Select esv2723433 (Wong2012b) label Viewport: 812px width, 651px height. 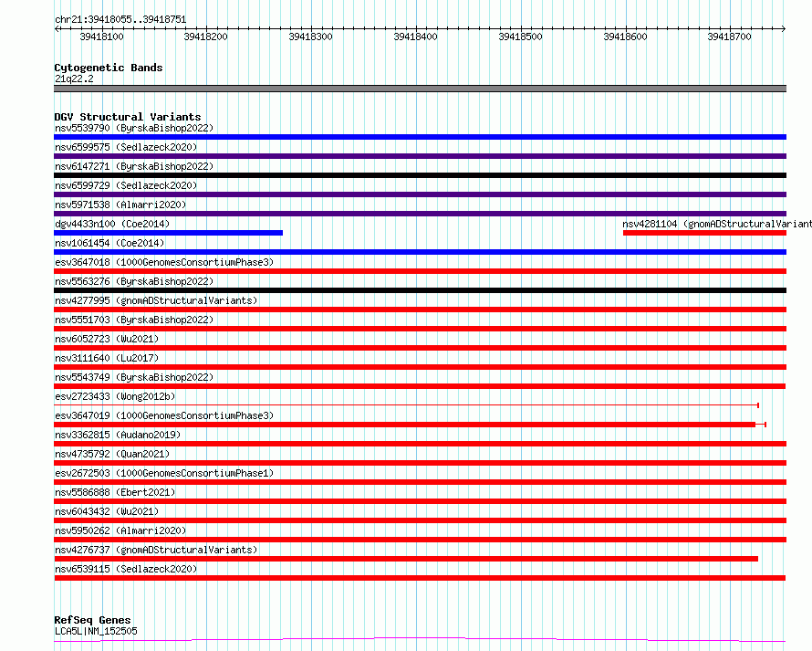click(x=115, y=396)
